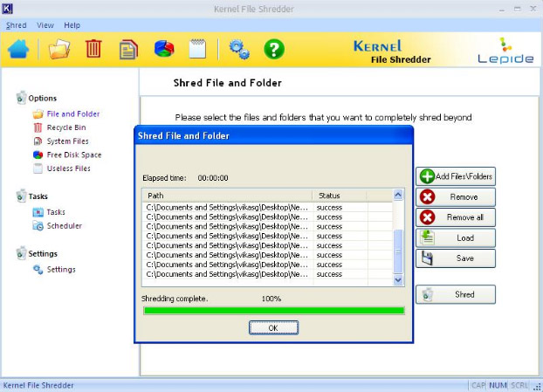Click the Save button
Screen dimensions: 543x392
[x=456, y=258]
